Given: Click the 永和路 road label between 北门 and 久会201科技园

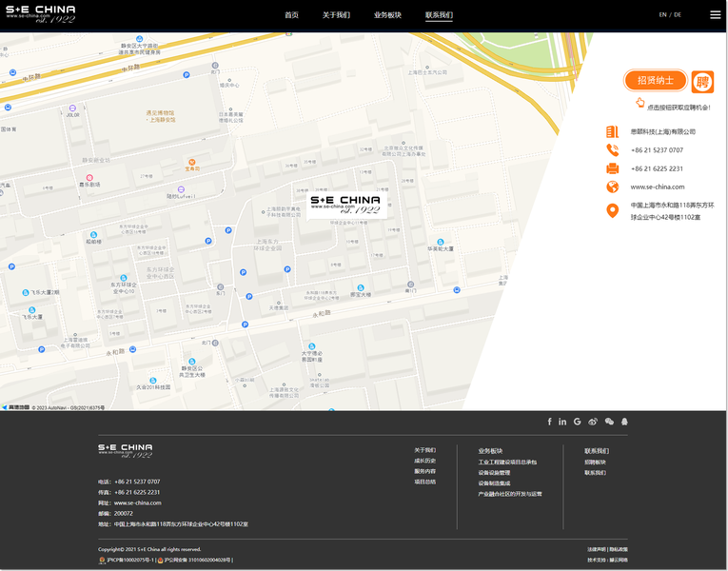Looking at the screenshot, I should click(x=115, y=353).
